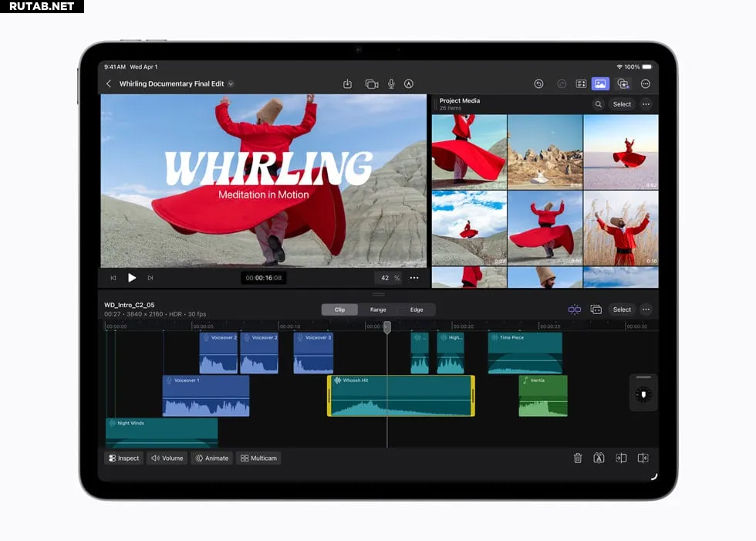Click the undo arrow icon

538,84
